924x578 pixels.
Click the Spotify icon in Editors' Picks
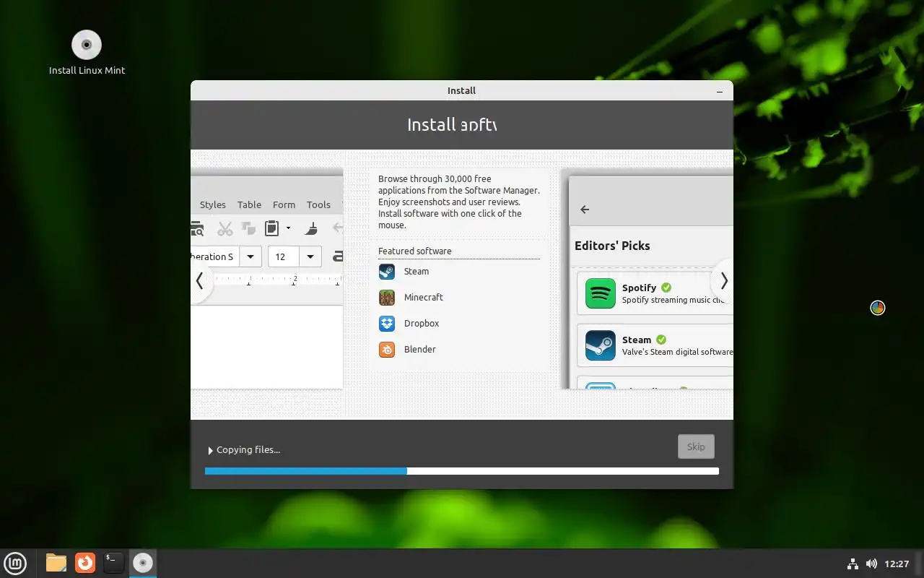point(600,293)
